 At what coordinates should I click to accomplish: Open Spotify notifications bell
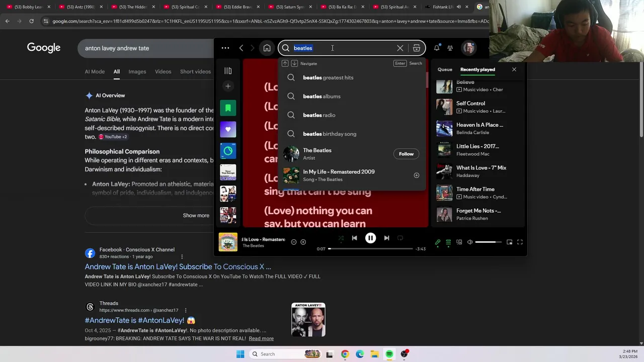437,48
